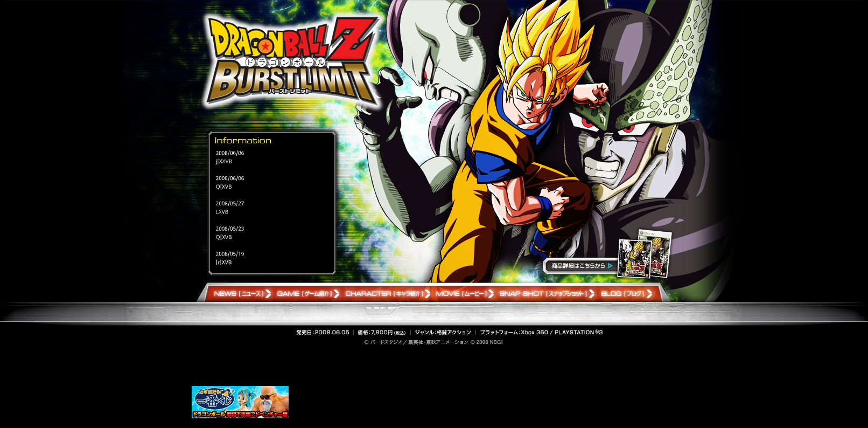Click the 発売日:2008.06.05 release date text
Screen dimensions: 868x428
coord(323,333)
